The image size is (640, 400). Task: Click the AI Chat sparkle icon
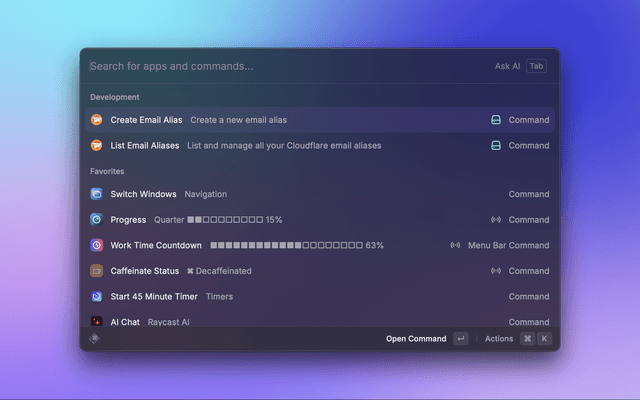[97, 322]
